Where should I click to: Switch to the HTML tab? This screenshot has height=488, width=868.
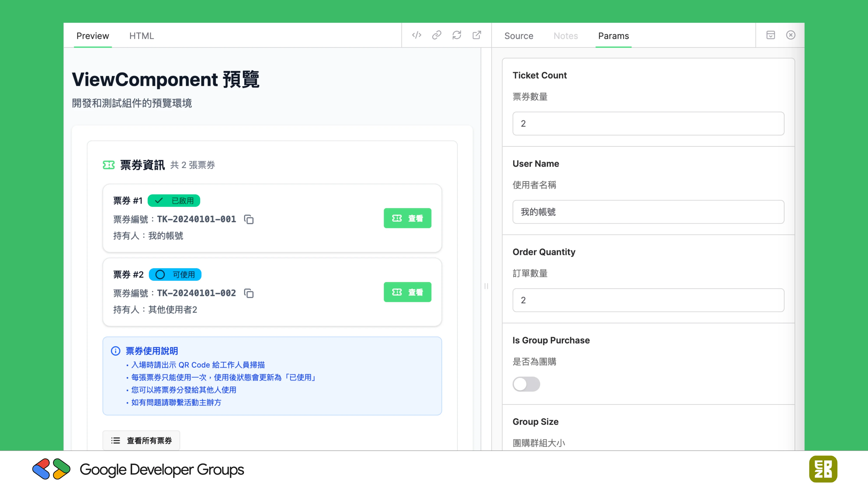click(141, 36)
